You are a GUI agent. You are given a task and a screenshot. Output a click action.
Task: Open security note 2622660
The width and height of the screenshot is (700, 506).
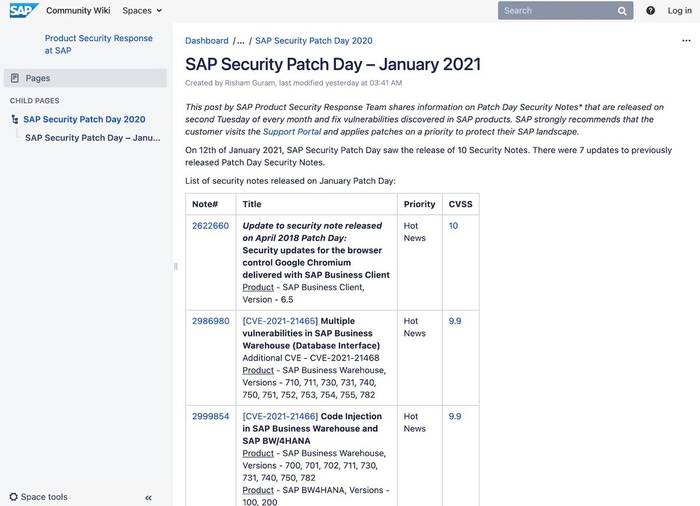point(210,226)
